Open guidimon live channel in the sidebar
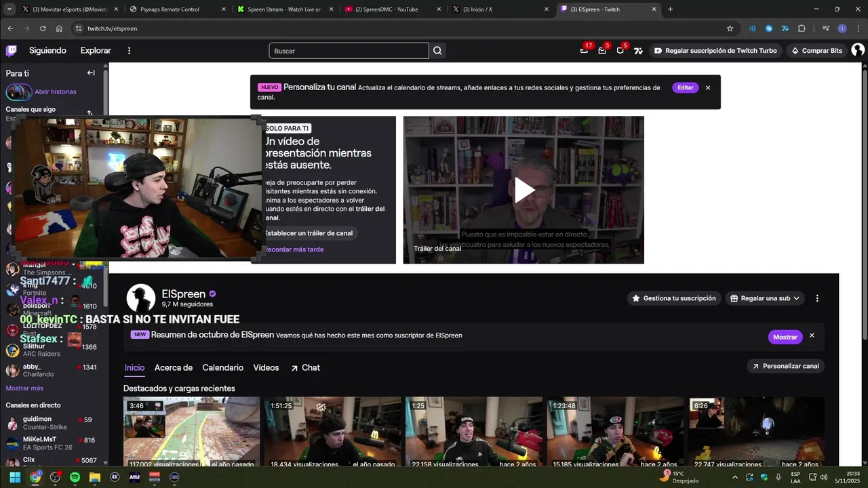868x488 pixels. (54, 423)
